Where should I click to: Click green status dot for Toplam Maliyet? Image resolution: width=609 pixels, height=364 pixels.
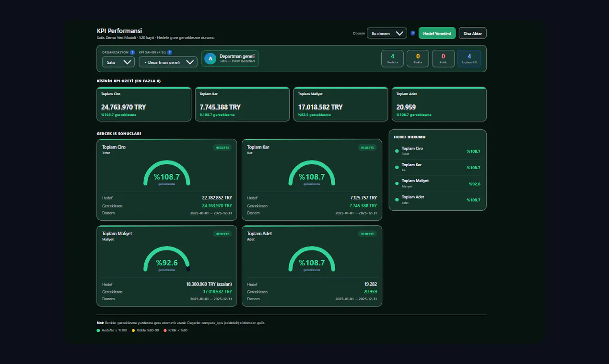point(397,183)
